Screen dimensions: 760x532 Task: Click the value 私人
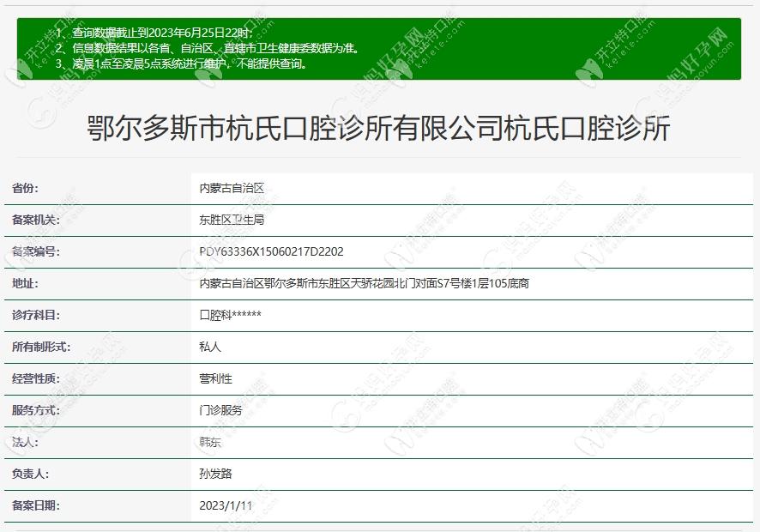pos(210,347)
